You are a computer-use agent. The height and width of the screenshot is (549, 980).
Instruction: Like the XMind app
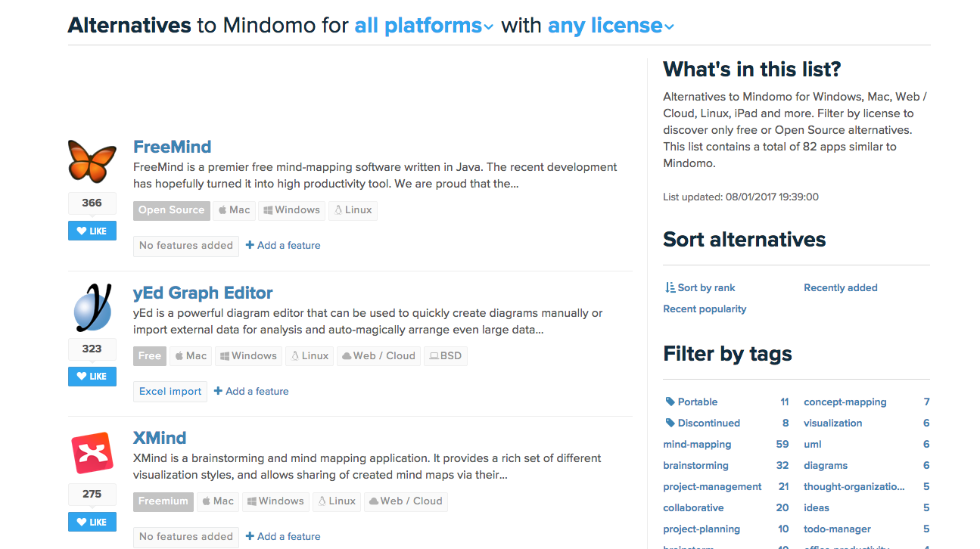[x=92, y=523]
